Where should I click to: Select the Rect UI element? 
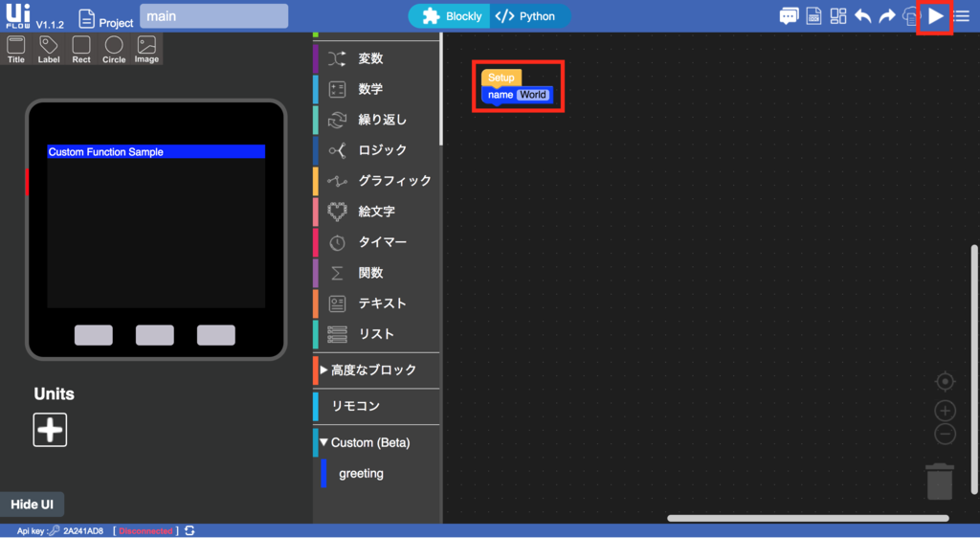81,50
